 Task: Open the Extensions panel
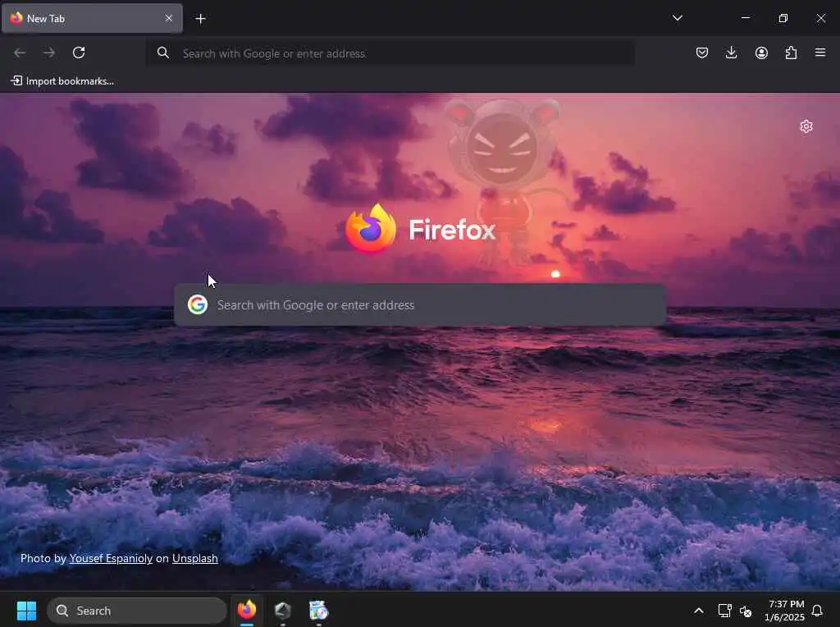point(791,53)
